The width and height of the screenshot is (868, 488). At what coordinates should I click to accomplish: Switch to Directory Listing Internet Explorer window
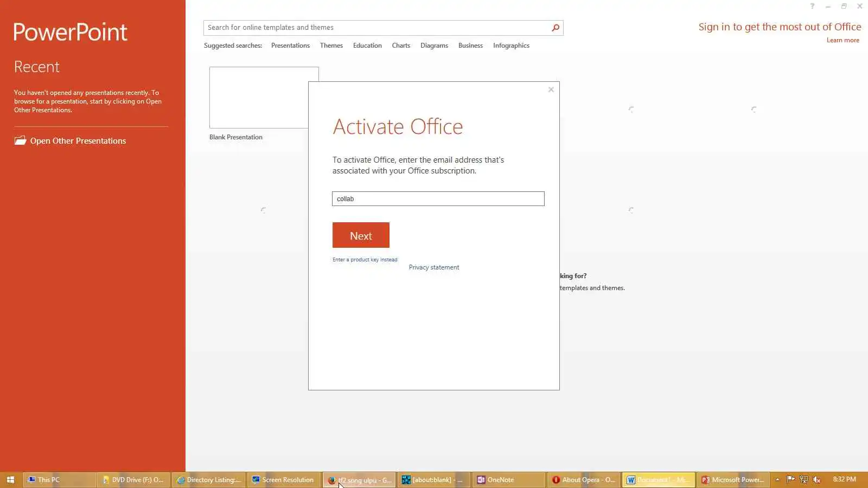tap(209, 480)
